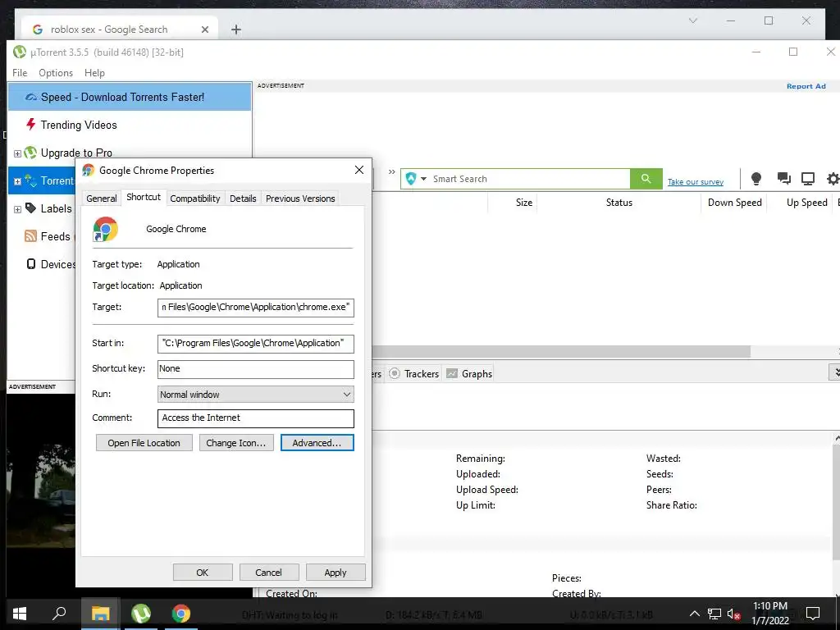This screenshot has width=840, height=630.
Task: Expand the Labels tree node
Action: (x=17, y=209)
